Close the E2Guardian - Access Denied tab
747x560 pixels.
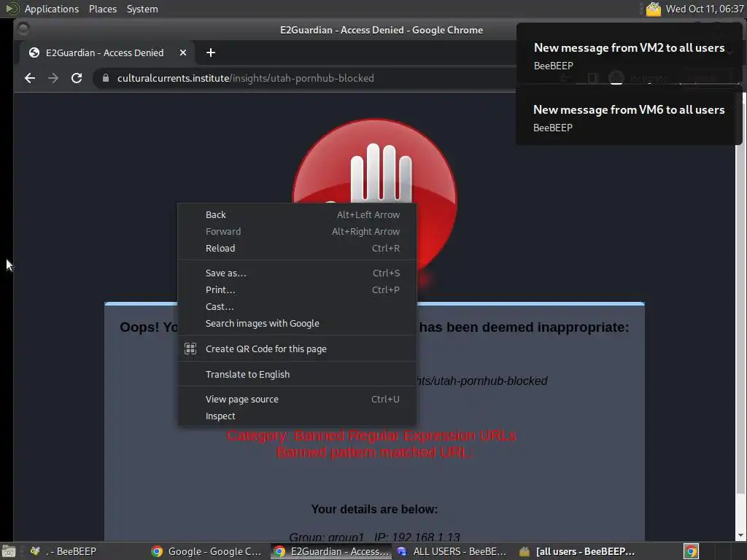183,52
